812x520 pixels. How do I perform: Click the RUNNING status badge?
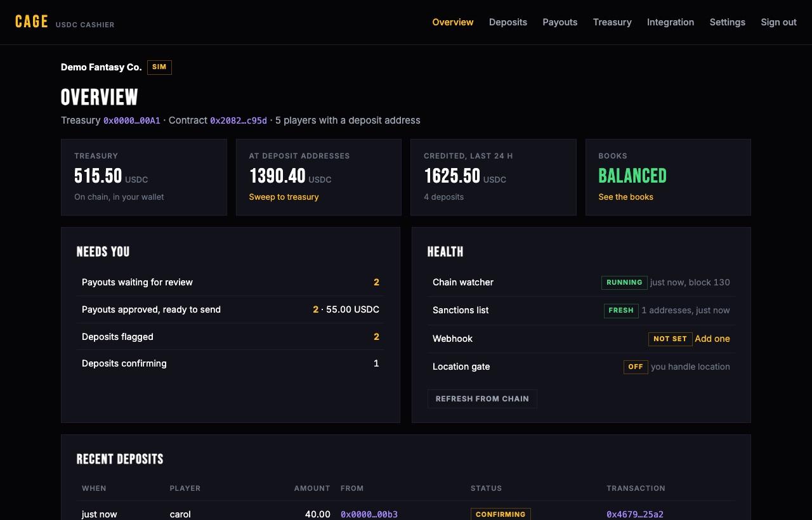click(624, 282)
